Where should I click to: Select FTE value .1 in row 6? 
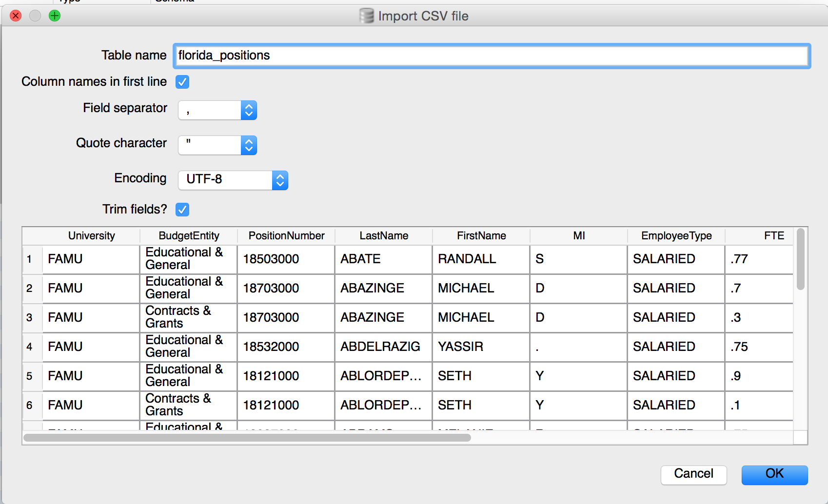click(x=759, y=406)
